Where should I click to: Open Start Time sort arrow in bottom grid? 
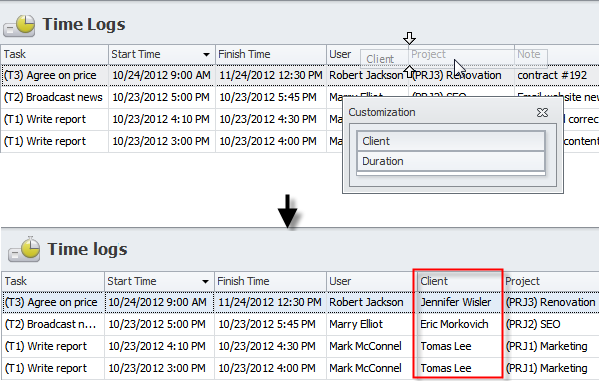point(205,282)
